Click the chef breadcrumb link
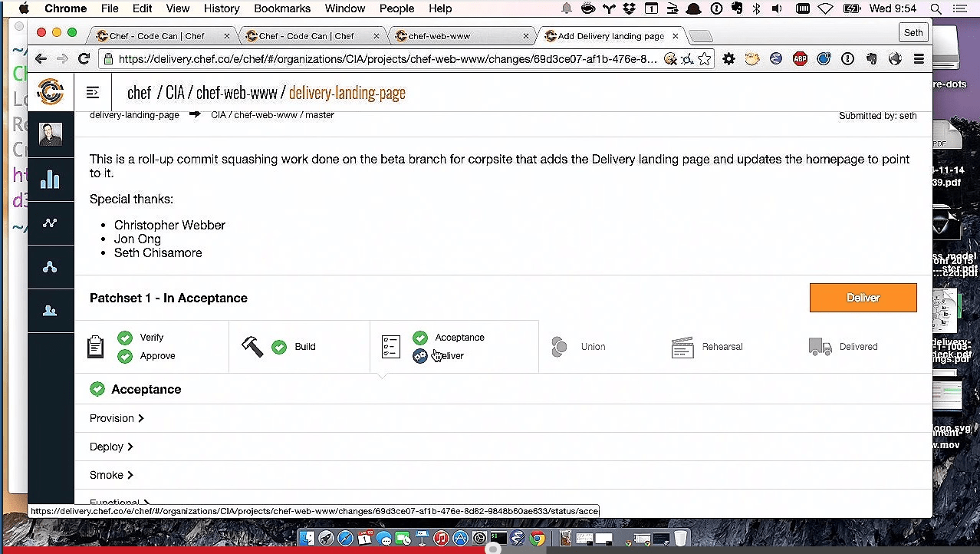The width and height of the screenshot is (980, 554). click(140, 93)
